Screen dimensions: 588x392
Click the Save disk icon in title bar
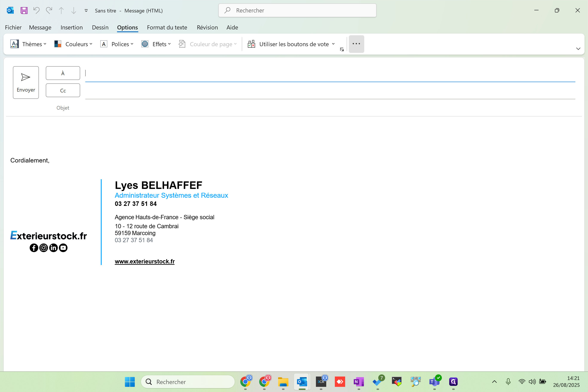click(x=24, y=11)
